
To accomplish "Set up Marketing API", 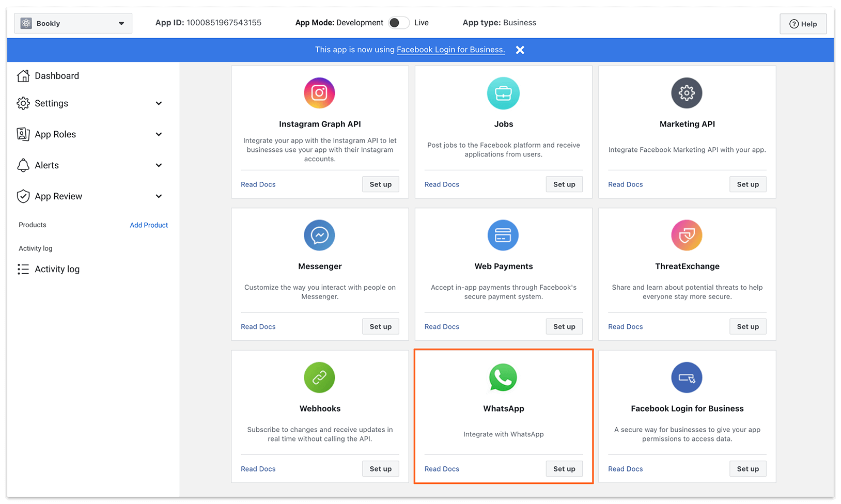I will point(747,184).
